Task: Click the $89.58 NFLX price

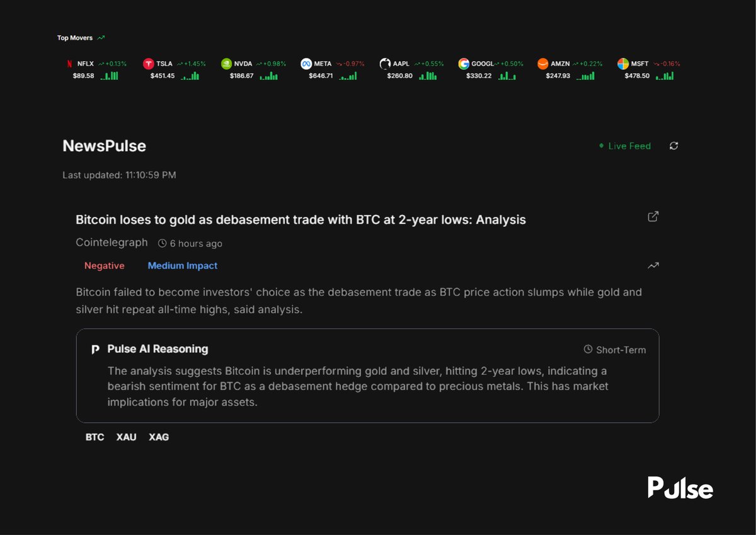Action: (x=83, y=76)
